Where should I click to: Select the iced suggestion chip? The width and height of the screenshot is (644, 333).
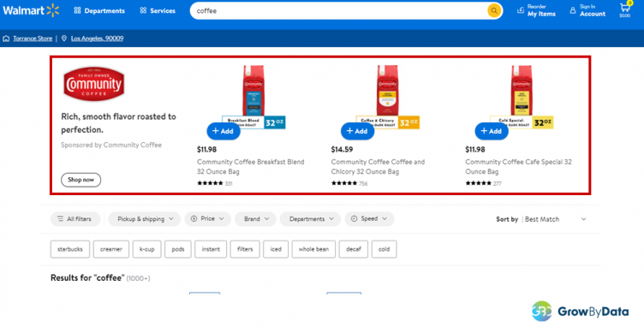tap(276, 249)
